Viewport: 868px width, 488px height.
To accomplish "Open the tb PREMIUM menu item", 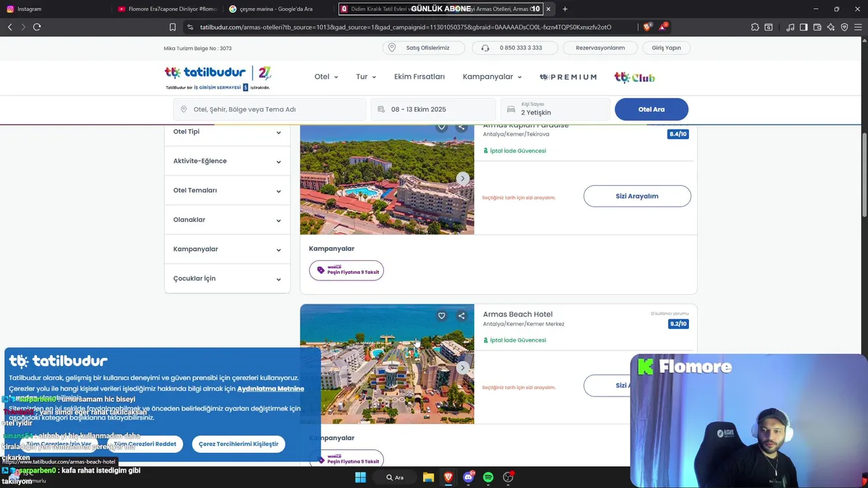I will pyautogui.click(x=568, y=77).
